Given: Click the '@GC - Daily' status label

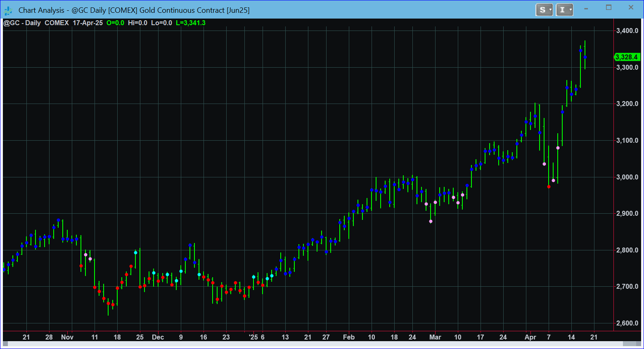Looking at the screenshot, I should coord(22,23).
